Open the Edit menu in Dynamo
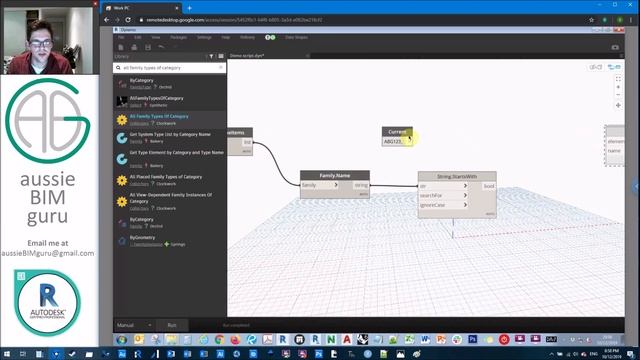This screenshot has width=640, height=360. pyautogui.click(x=138, y=37)
